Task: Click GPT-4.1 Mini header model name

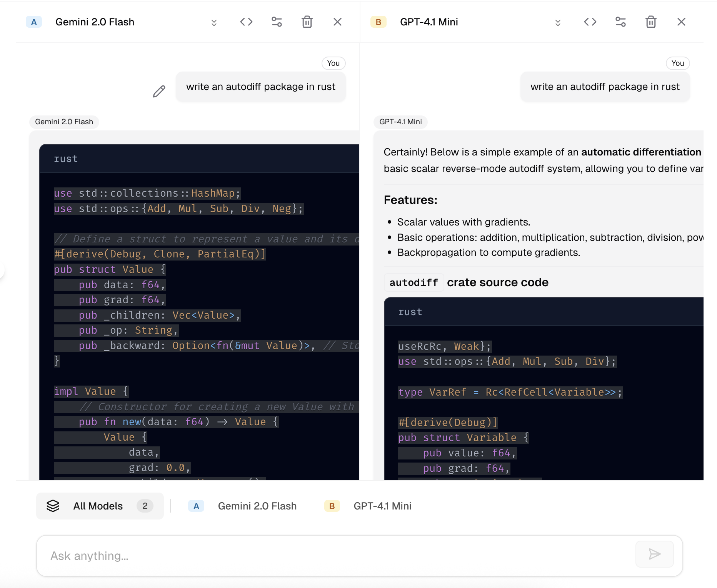Action: pos(429,22)
